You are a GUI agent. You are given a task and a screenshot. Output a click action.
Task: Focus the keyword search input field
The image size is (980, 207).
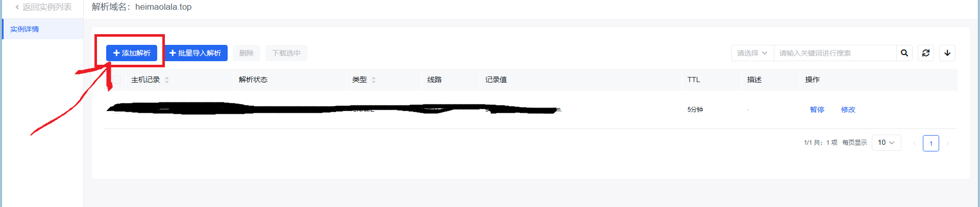pyautogui.click(x=835, y=53)
